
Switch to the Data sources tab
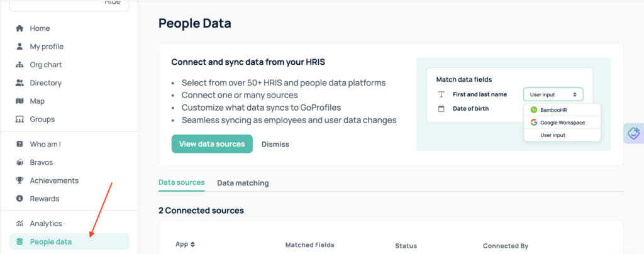click(182, 182)
